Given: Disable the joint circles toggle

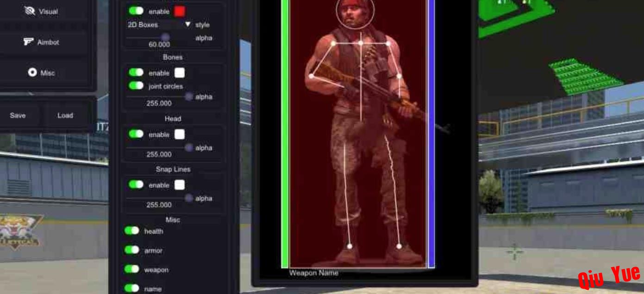Looking at the screenshot, I should pyautogui.click(x=136, y=85).
